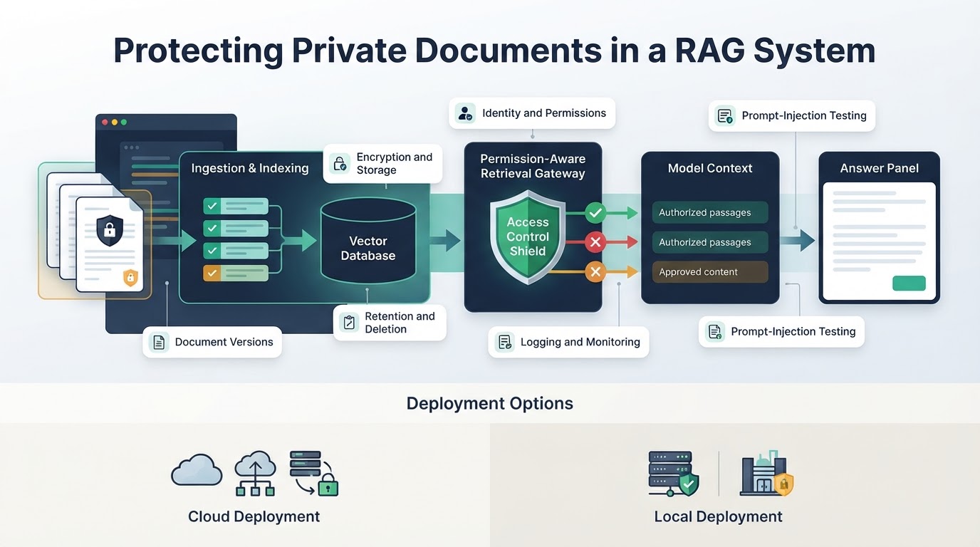Image resolution: width=980 pixels, height=547 pixels.
Task: Open the Retention and Deletion label
Action: click(400, 323)
